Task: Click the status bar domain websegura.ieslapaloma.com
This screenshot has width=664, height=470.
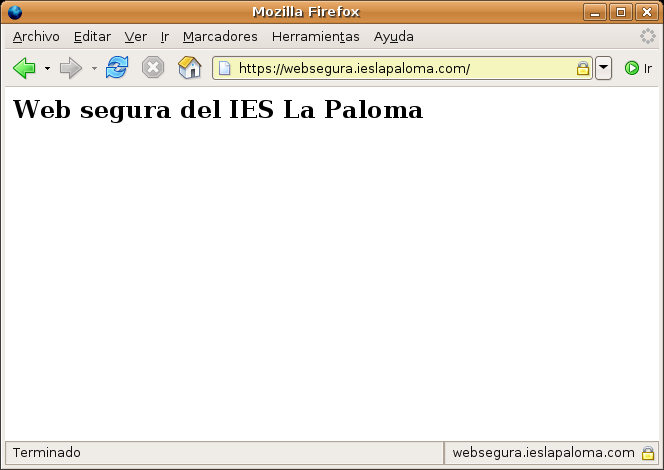Action: (543, 453)
